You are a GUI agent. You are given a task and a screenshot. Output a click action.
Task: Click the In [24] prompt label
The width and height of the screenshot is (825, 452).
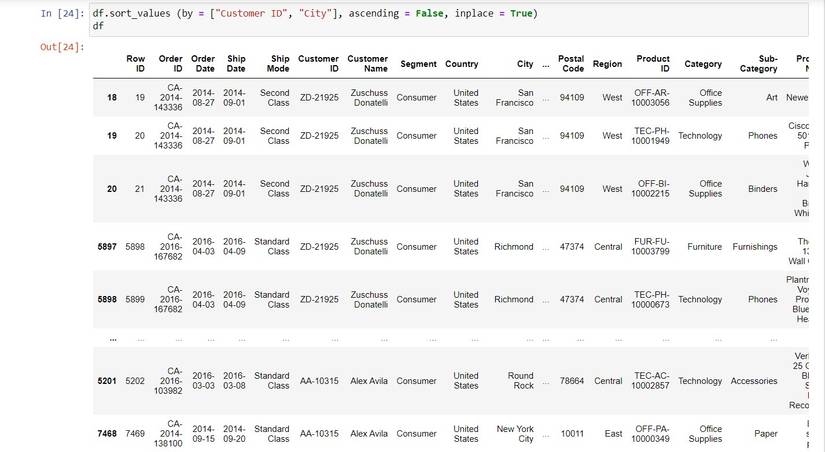tap(62, 14)
